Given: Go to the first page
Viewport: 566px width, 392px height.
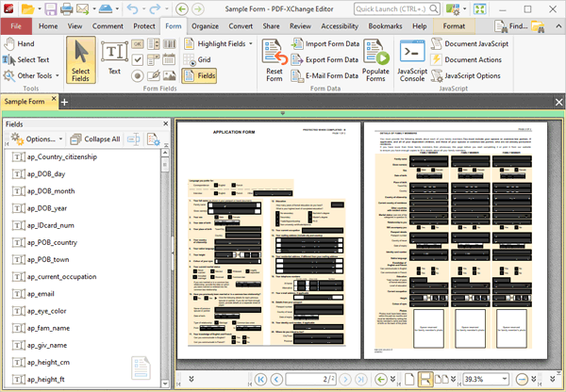Looking at the screenshot, I should [x=261, y=379].
